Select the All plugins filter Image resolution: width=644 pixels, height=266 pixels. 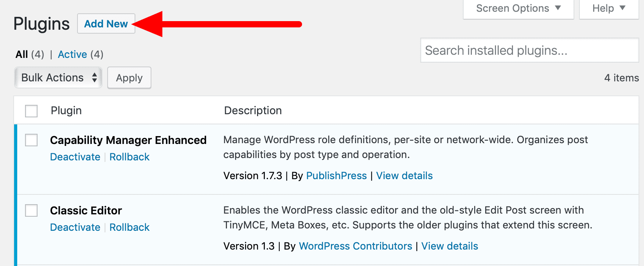coord(22,54)
